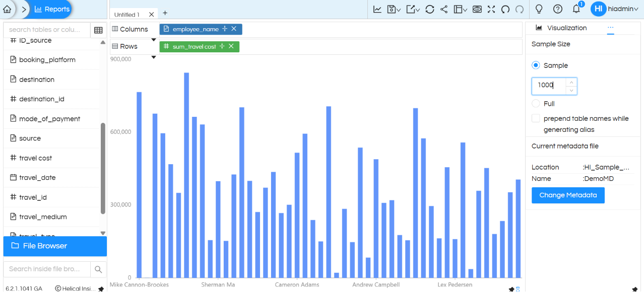Click scroll down arrow of field list
The image size is (644, 293).
pos(103,233)
